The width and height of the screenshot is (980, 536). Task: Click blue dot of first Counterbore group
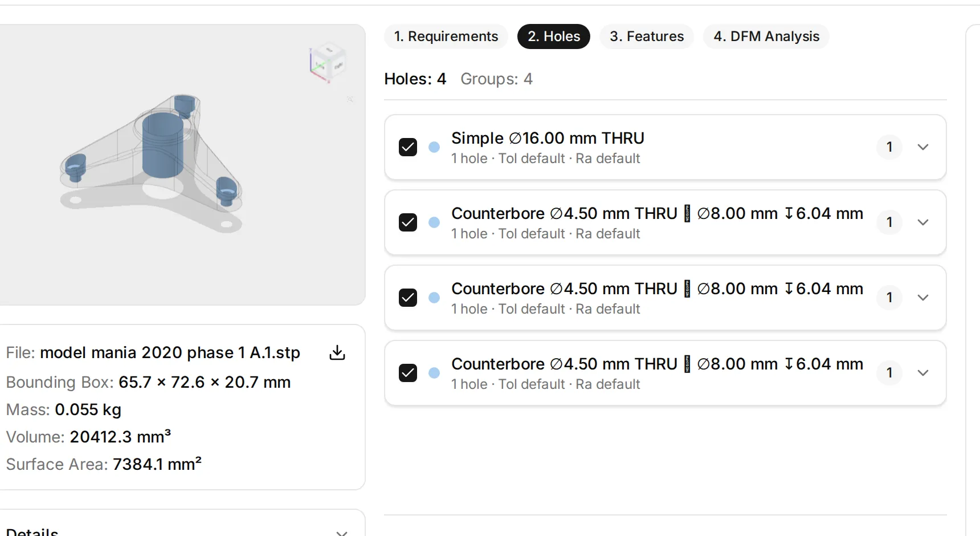(434, 222)
